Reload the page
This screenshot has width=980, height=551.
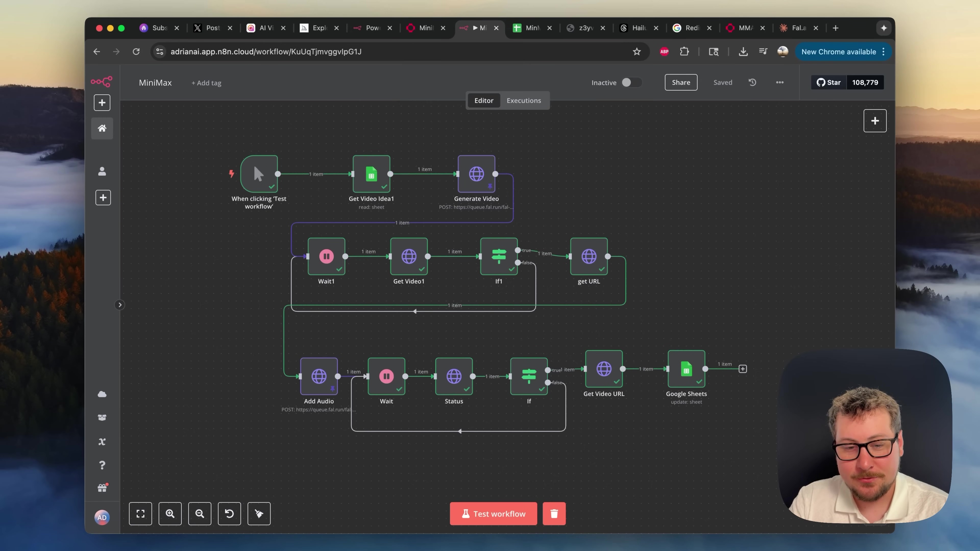[136, 52]
